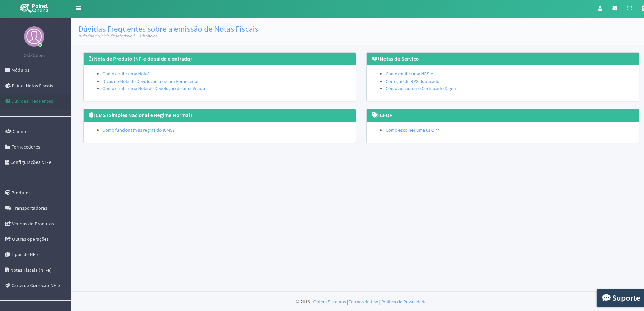Image resolution: width=644 pixels, height=311 pixels.
Task: Open Configurações NF-e settings
Action: click(30, 162)
